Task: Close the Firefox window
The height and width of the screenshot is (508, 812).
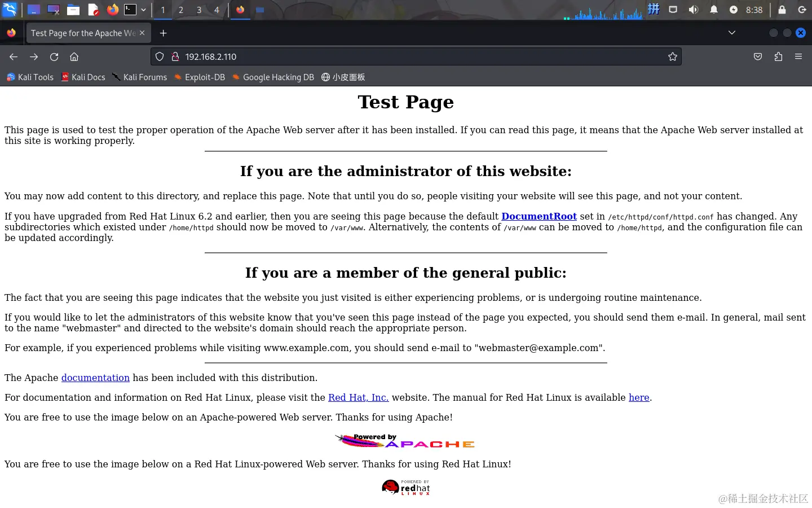Action: (x=800, y=33)
